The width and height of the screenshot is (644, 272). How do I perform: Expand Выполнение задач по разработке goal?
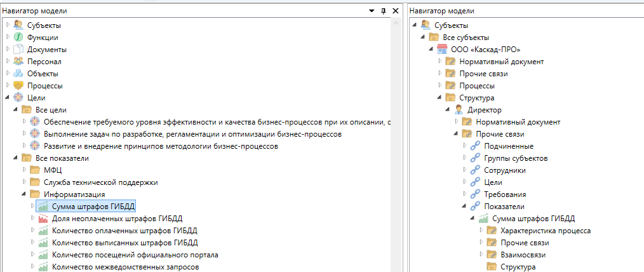(24, 134)
